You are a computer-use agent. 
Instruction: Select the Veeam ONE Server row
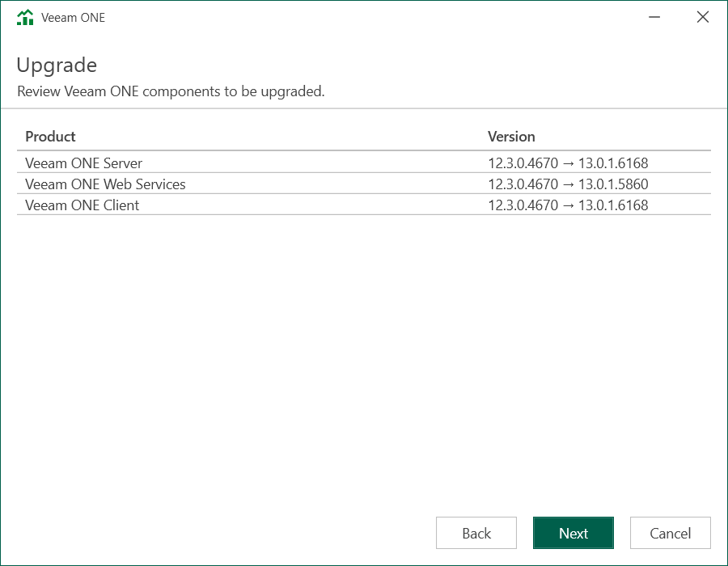point(83,163)
